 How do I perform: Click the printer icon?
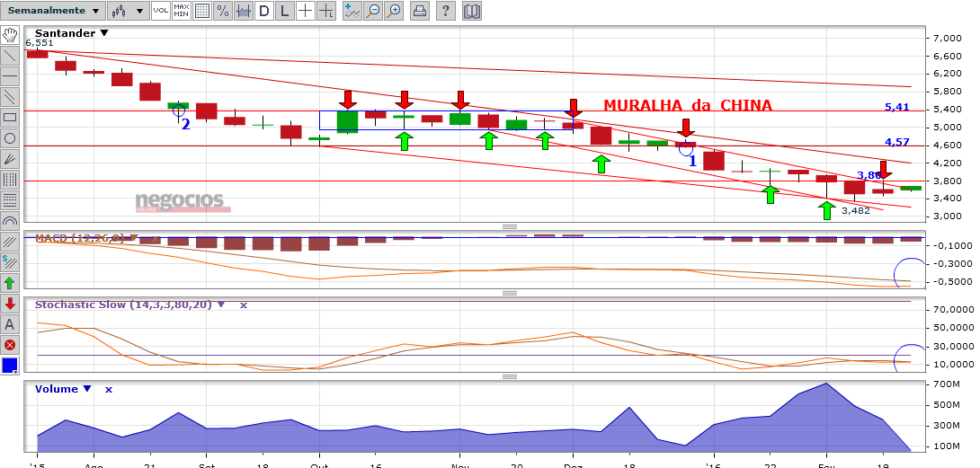[421, 11]
